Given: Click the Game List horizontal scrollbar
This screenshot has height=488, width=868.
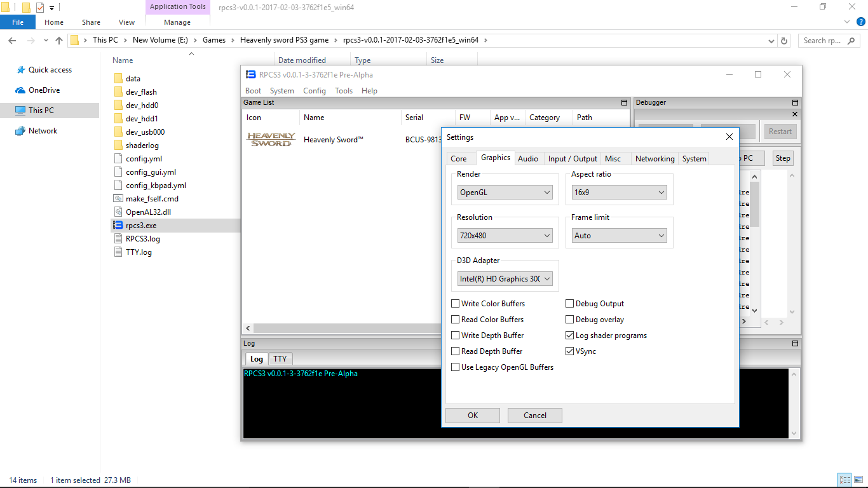Looking at the screenshot, I should (343, 328).
